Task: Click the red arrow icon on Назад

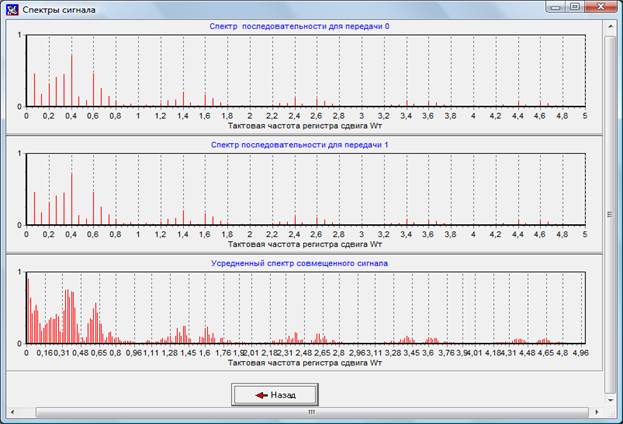Action: pos(260,395)
